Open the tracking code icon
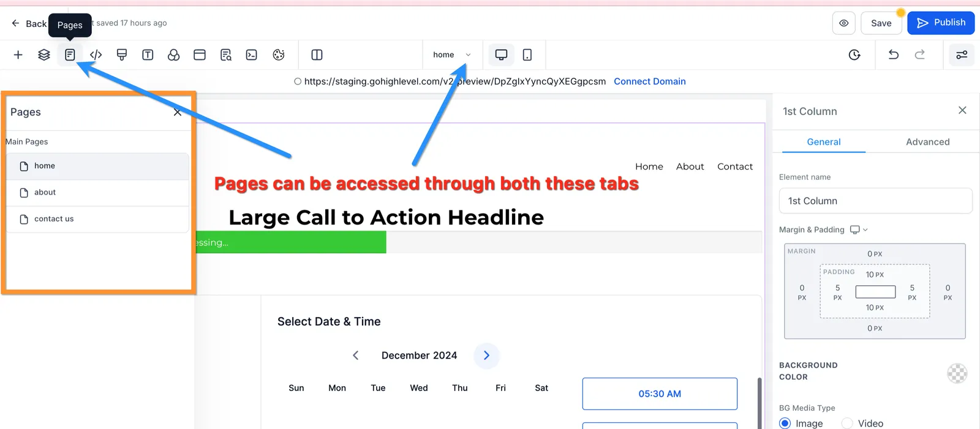980x429 pixels. [x=96, y=55]
